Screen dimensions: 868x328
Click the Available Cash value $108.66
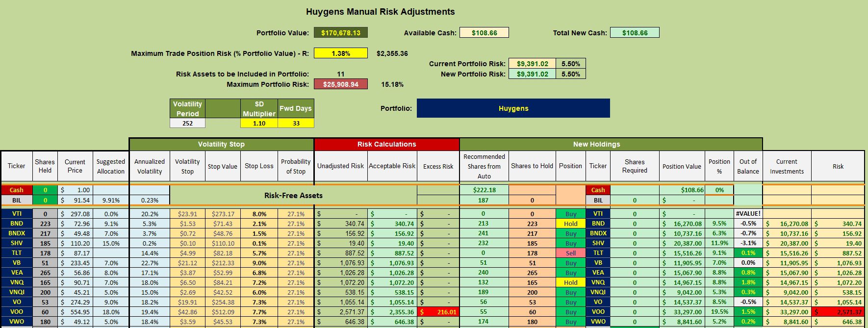[484, 33]
